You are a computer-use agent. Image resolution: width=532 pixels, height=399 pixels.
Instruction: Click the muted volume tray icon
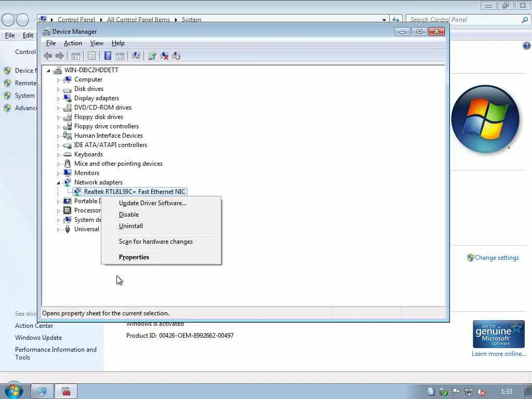481,392
